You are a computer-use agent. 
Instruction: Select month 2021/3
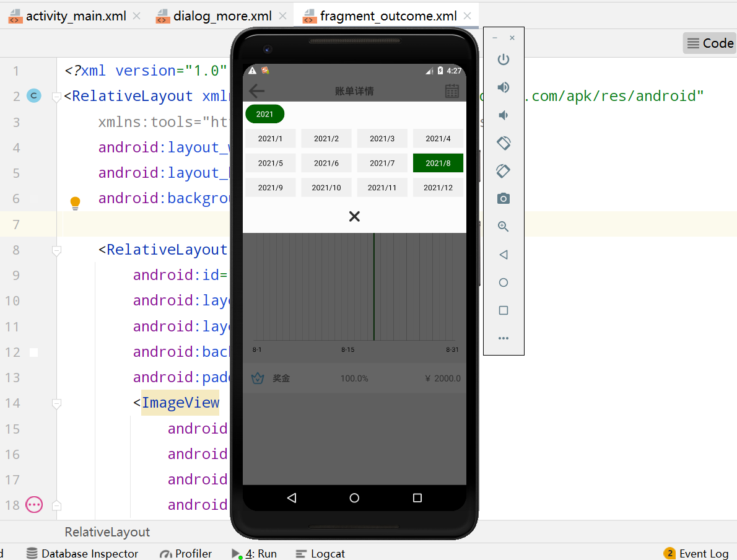(x=382, y=138)
